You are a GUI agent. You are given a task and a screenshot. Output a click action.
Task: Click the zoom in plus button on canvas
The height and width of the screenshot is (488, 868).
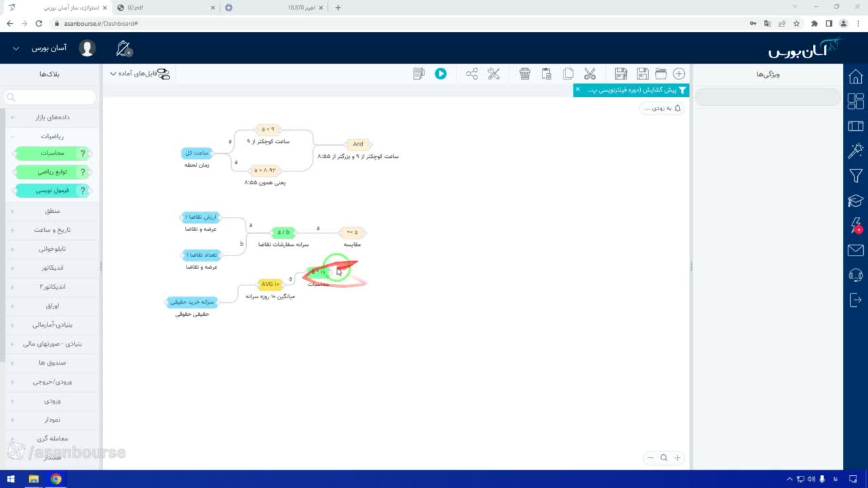677,457
